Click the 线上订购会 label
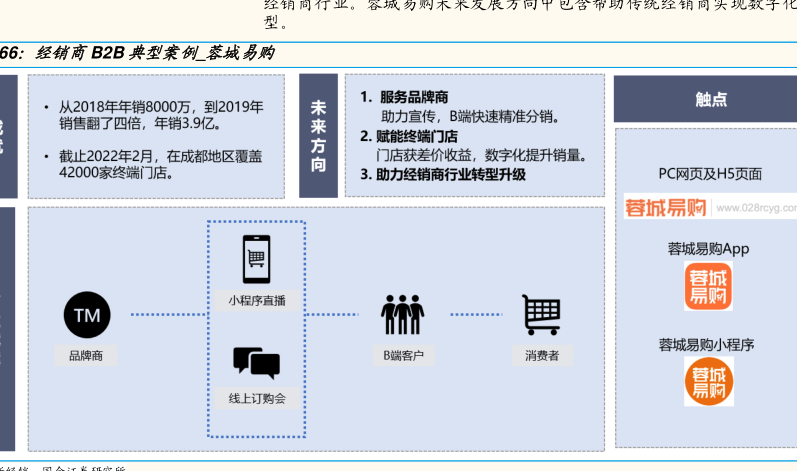The height and width of the screenshot is (471, 797). tap(256, 398)
